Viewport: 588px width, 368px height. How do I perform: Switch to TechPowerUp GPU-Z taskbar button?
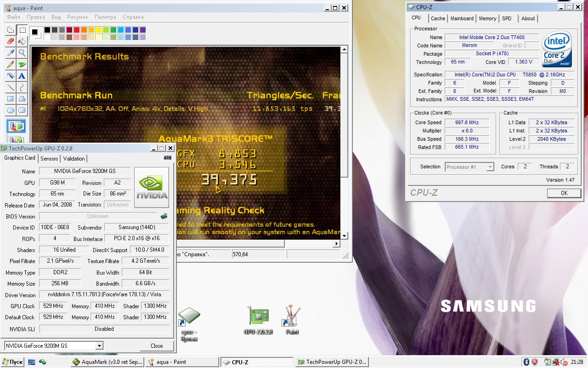332,362
